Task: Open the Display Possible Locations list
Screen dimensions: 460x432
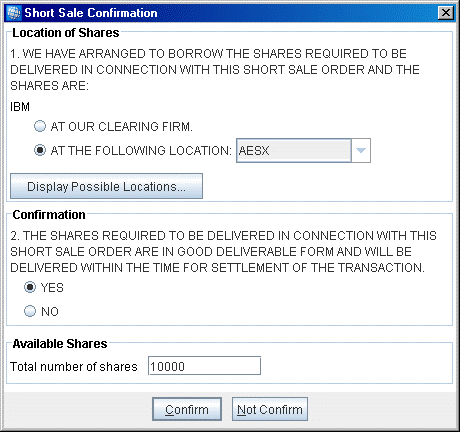Action: 106,186
